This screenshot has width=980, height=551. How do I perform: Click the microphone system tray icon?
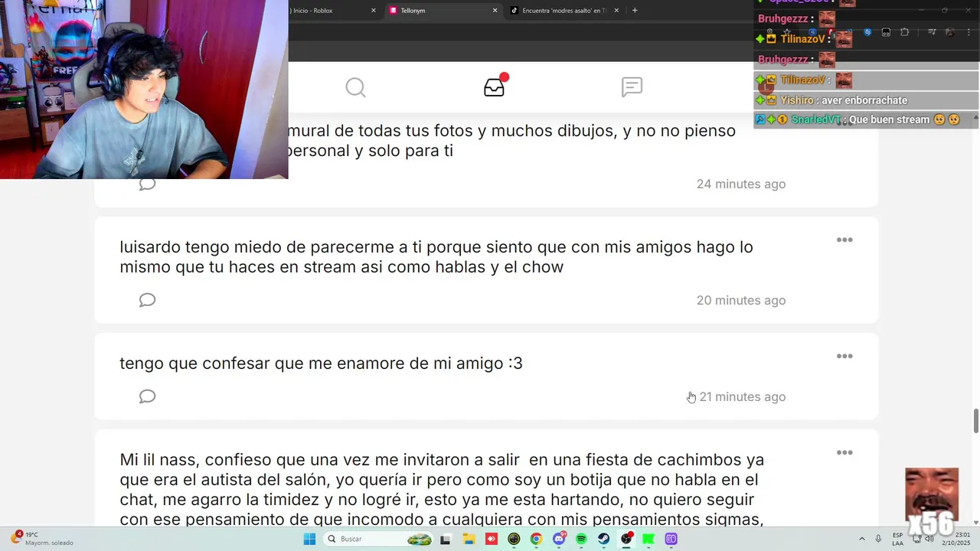point(878,539)
